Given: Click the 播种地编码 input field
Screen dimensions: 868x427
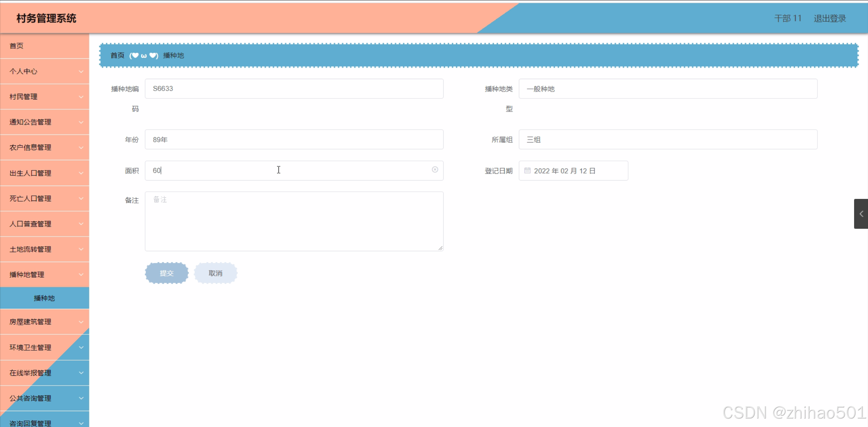Looking at the screenshot, I should pos(294,89).
